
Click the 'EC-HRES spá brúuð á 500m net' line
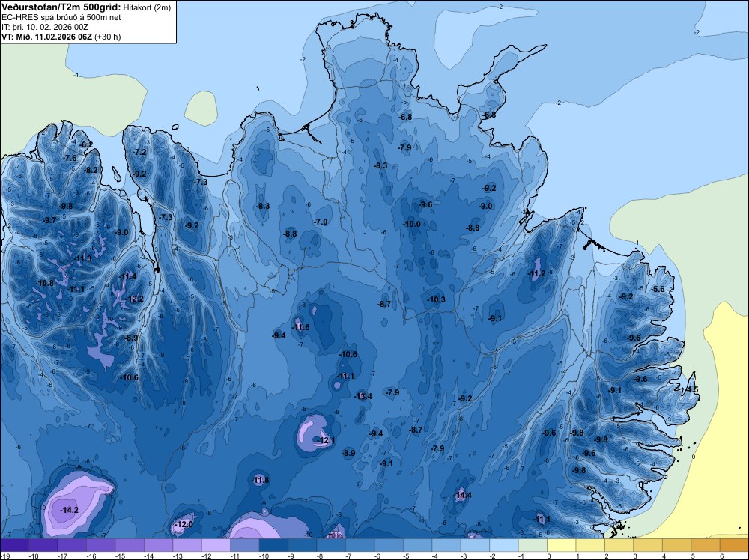[x=61, y=18]
